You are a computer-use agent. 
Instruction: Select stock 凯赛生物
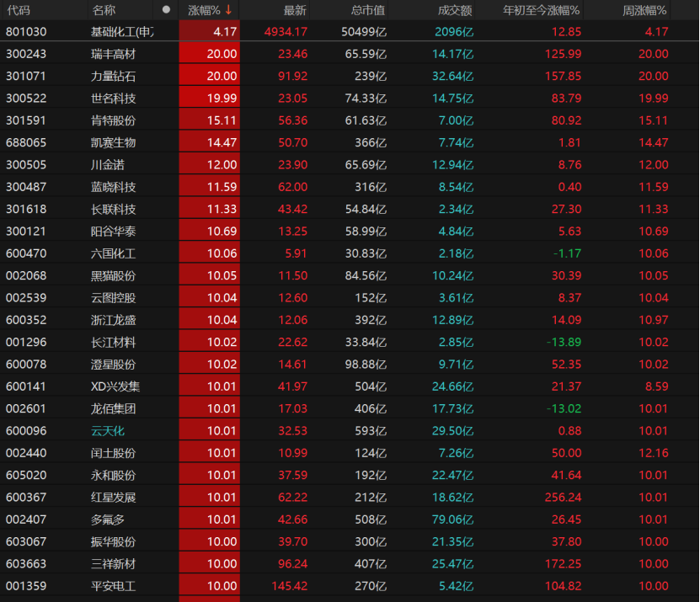(113, 142)
